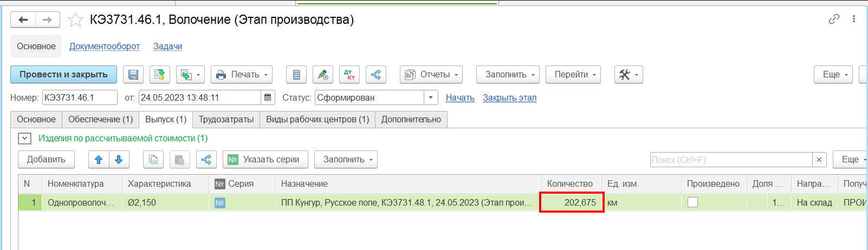868x250 pixels.
Task: Open the Перейти dropdown
Action: point(574,75)
